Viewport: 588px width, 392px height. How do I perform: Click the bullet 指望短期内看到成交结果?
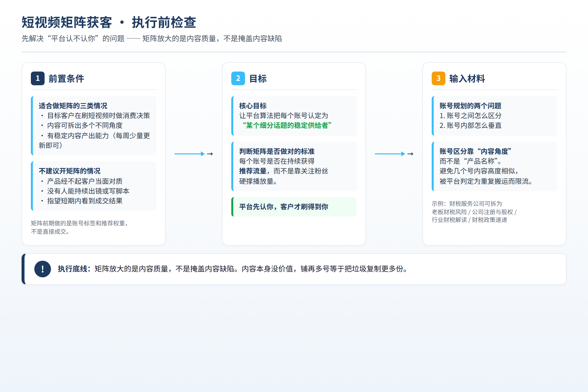click(82, 201)
